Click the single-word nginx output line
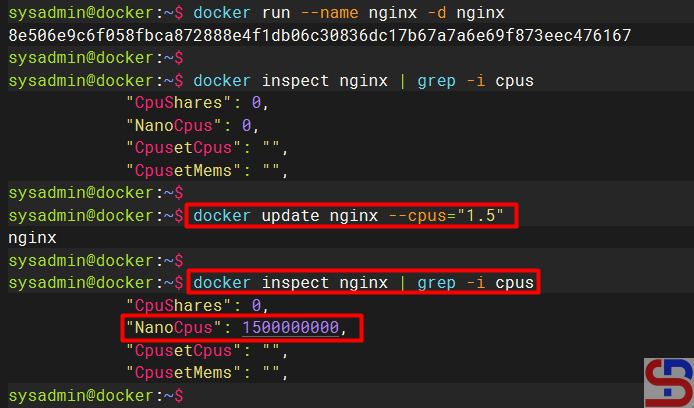This screenshot has height=408, width=694. (x=32, y=238)
